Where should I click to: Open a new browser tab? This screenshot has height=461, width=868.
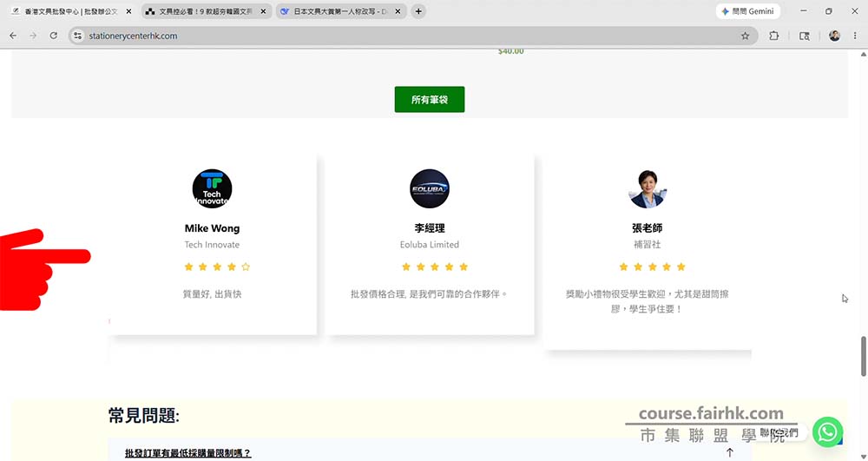pyautogui.click(x=418, y=11)
